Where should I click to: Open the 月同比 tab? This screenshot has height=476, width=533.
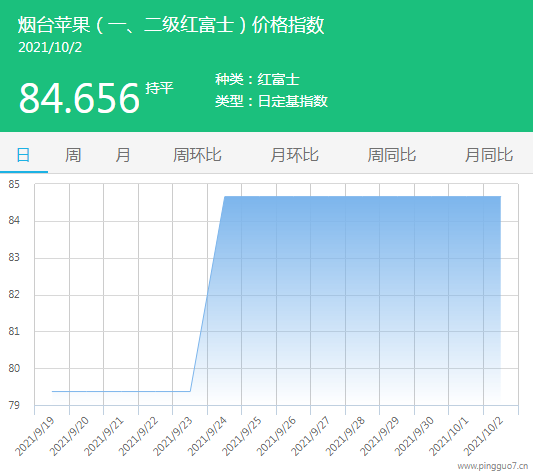(489, 155)
